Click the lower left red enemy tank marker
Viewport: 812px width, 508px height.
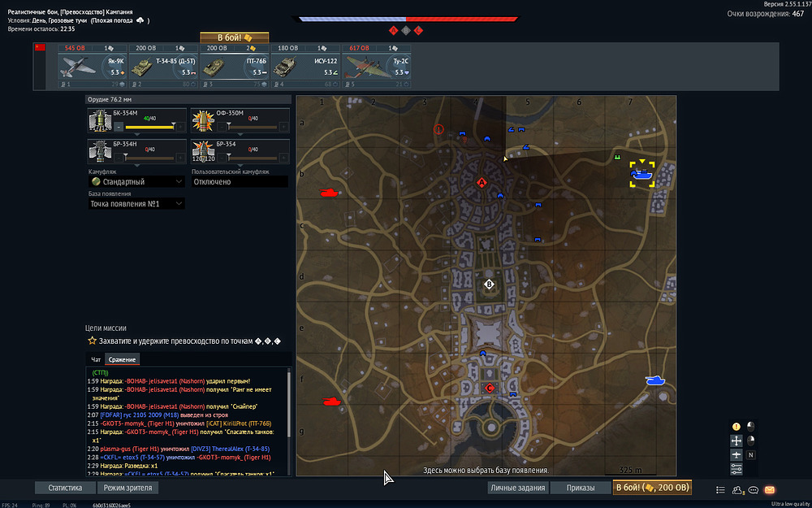pyautogui.click(x=331, y=402)
